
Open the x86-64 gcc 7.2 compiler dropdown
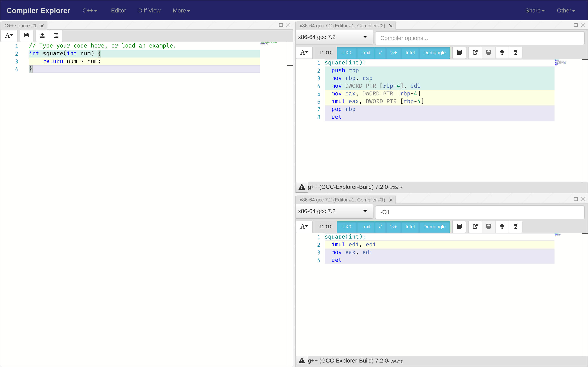(x=334, y=37)
